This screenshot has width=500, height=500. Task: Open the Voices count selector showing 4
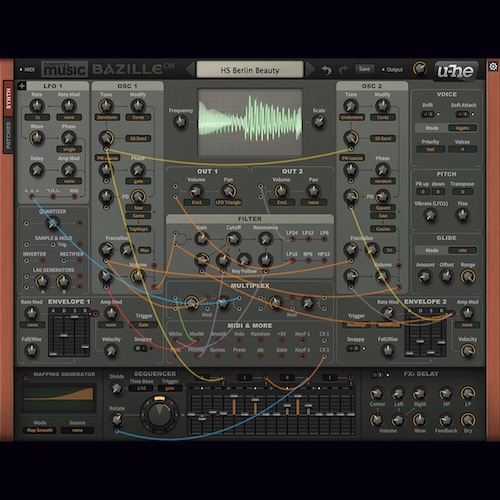click(x=462, y=149)
